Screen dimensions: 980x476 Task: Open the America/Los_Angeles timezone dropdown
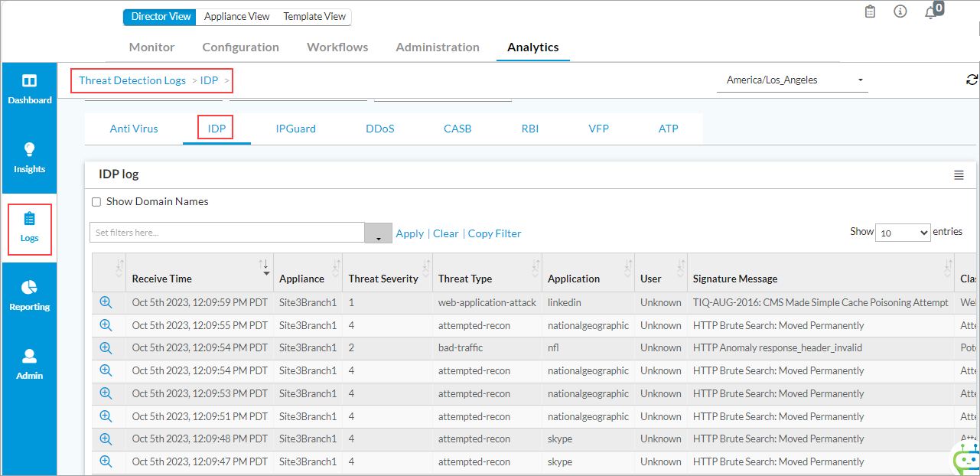tap(792, 80)
